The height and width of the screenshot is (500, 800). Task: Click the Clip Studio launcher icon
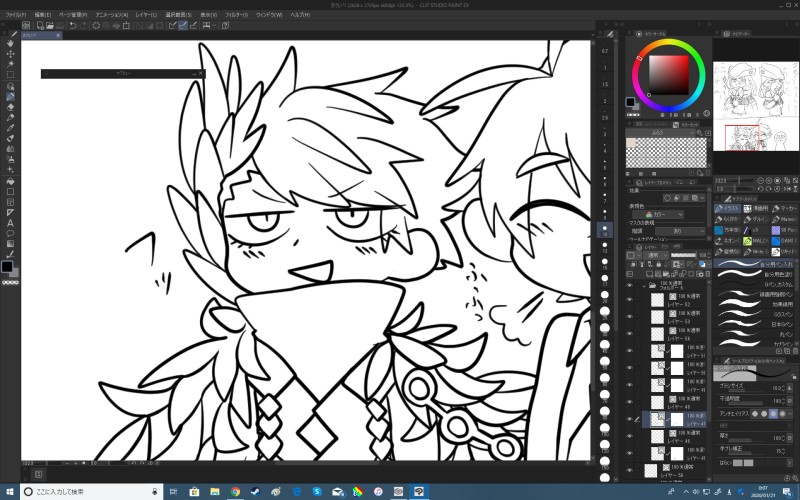(x=26, y=25)
